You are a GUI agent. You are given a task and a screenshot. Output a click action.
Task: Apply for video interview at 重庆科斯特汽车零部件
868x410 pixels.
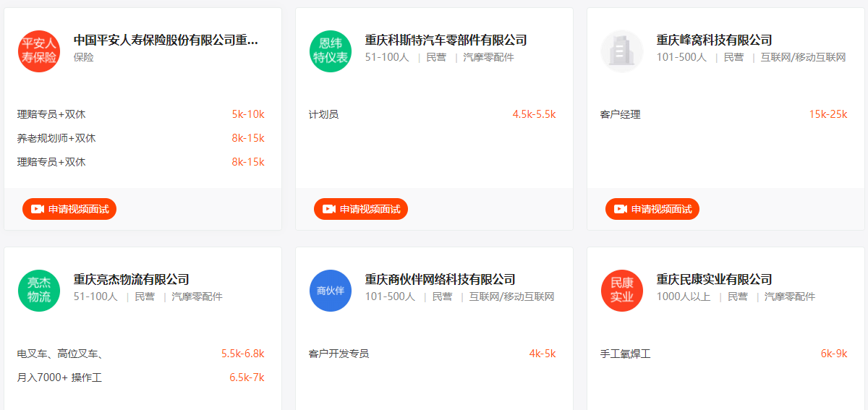[x=361, y=209]
